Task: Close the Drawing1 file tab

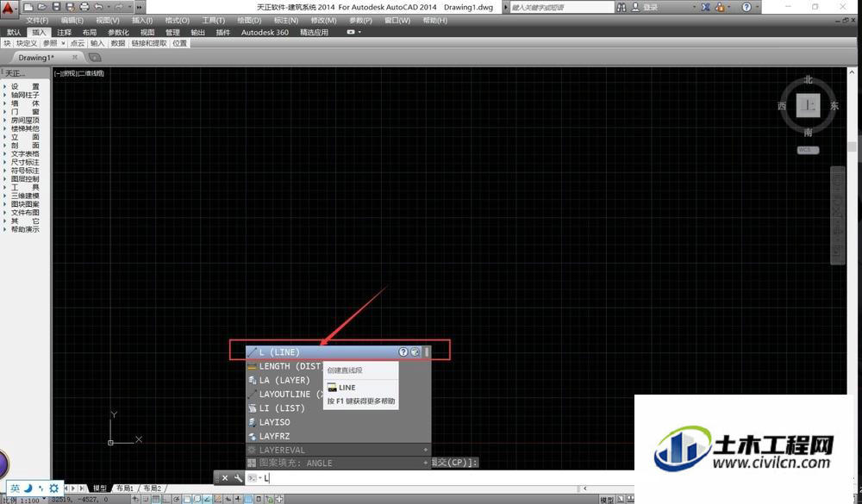Action: pyautogui.click(x=75, y=57)
